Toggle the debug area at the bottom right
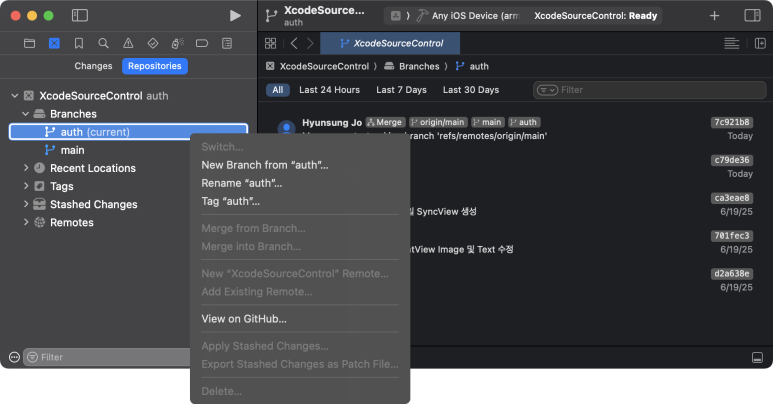The height and width of the screenshot is (404, 773). click(x=758, y=358)
